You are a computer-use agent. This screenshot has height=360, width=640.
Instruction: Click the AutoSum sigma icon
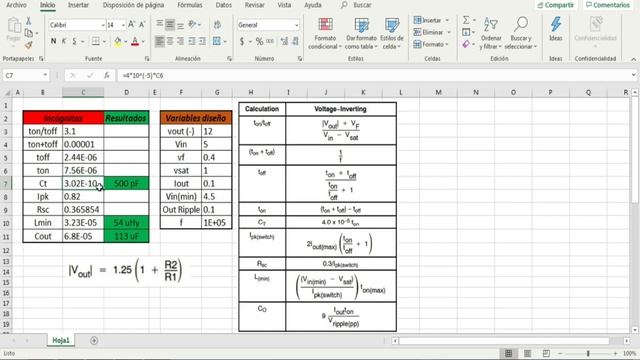point(466,20)
